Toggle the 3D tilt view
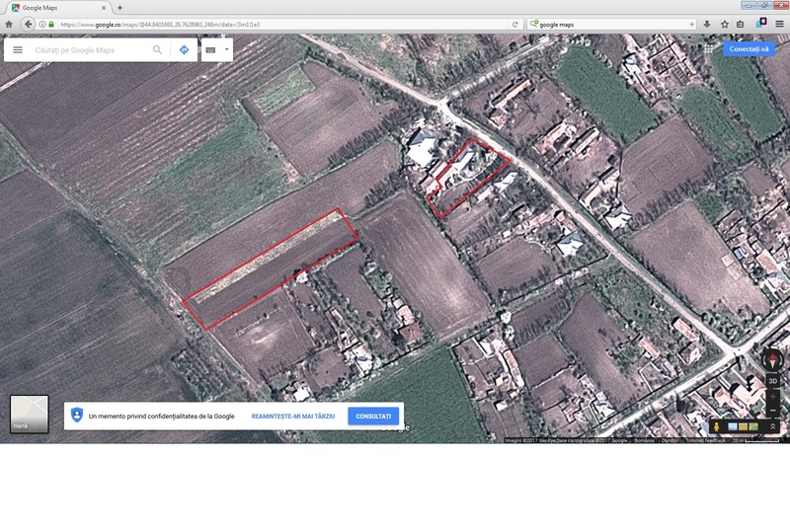This screenshot has height=532, width=790. [x=773, y=381]
